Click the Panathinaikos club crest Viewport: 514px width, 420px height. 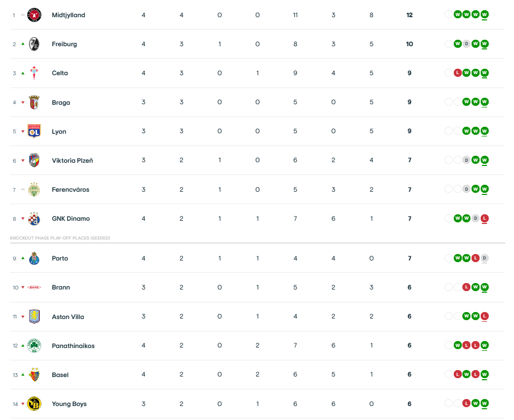(x=34, y=346)
